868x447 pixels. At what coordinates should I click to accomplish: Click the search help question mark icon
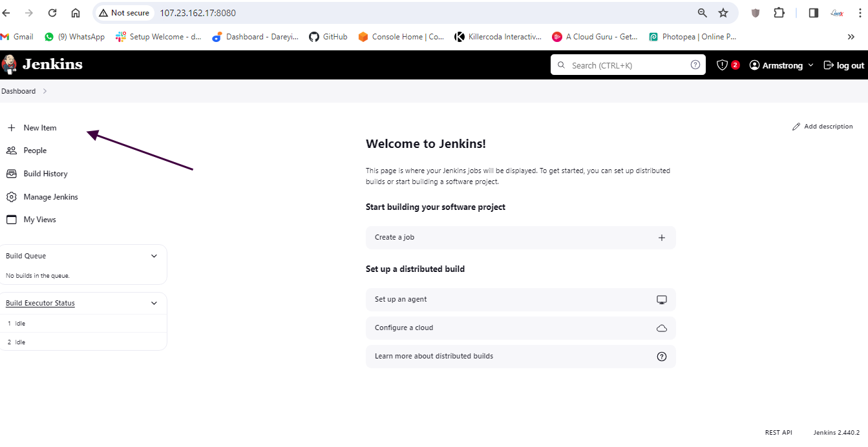(695, 65)
